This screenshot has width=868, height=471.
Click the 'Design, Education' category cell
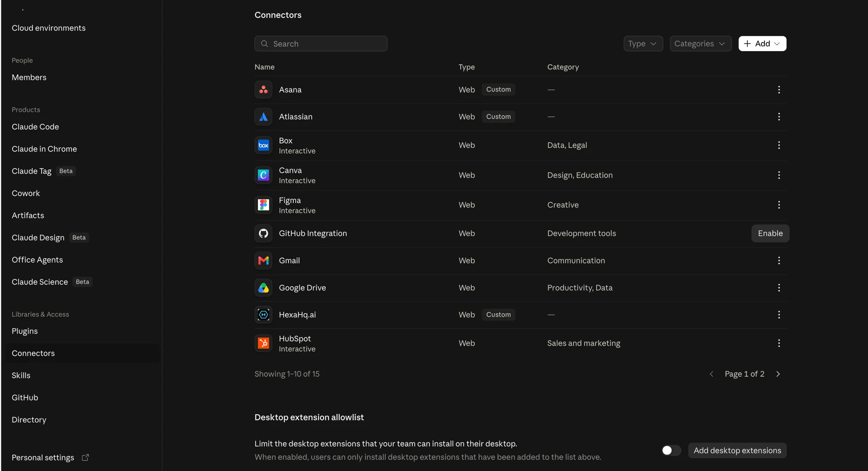(x=580, y=175)
